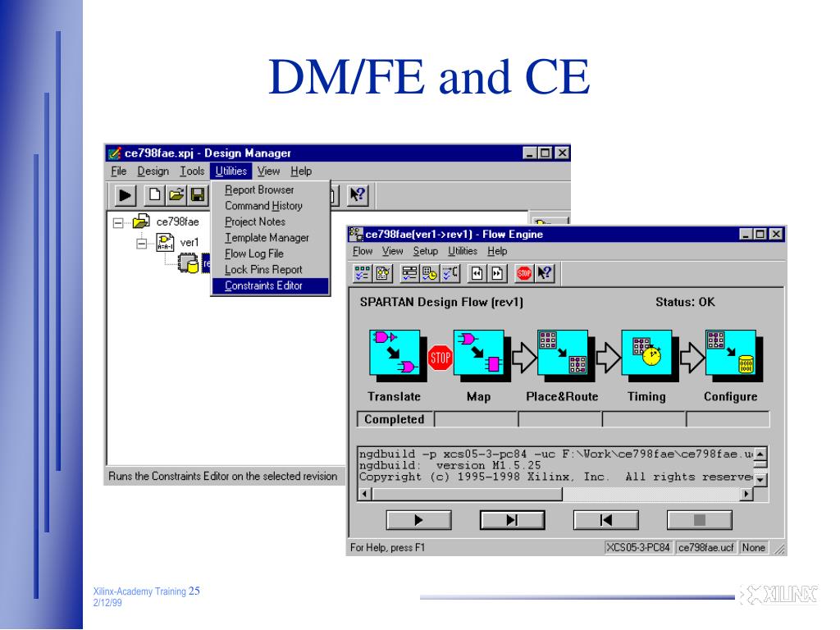The height and width of the screenshot is (630, 840).
Task: Click fifth checklist-bracket icon in Flow Engine toolbar
Action: point(450,273)
